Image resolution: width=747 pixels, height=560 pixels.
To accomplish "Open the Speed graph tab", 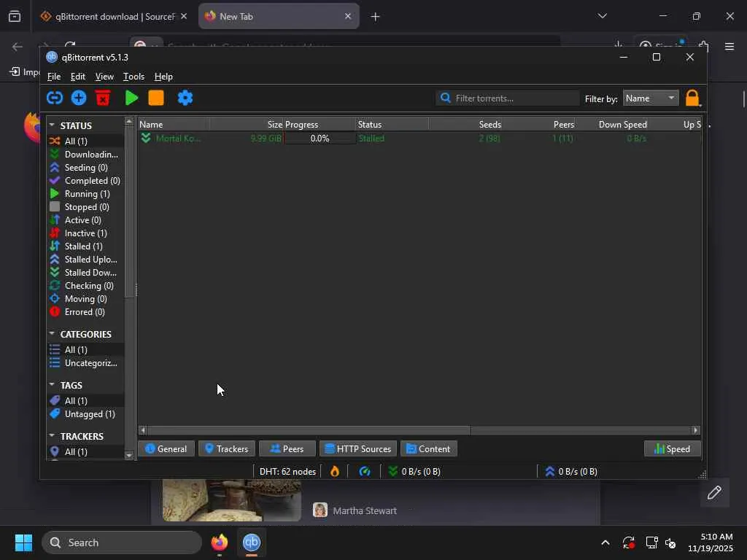I will tap(672, 448).
